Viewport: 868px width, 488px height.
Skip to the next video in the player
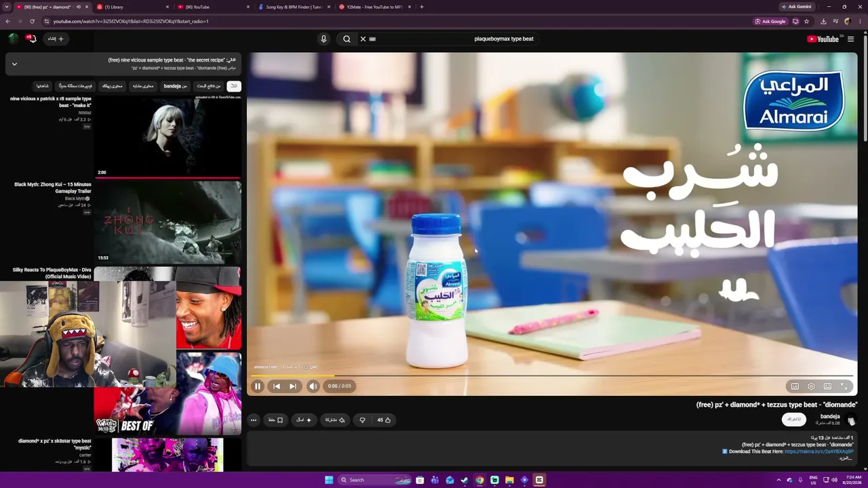coord(293,386)
